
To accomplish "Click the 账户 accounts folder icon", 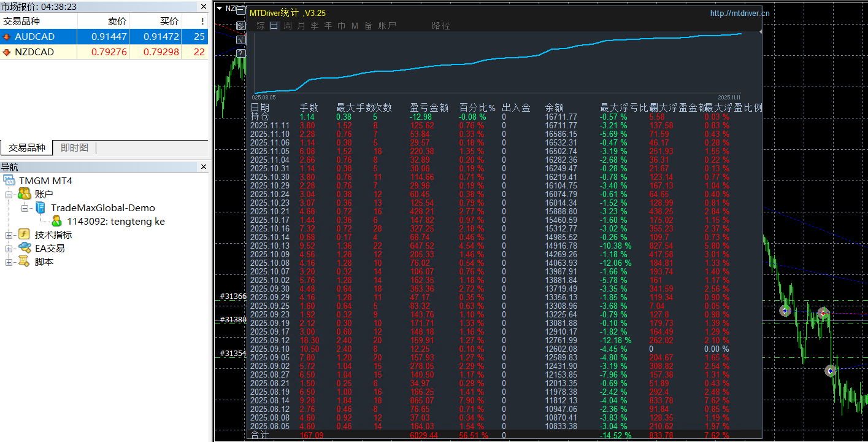I will tap(25, 194).
